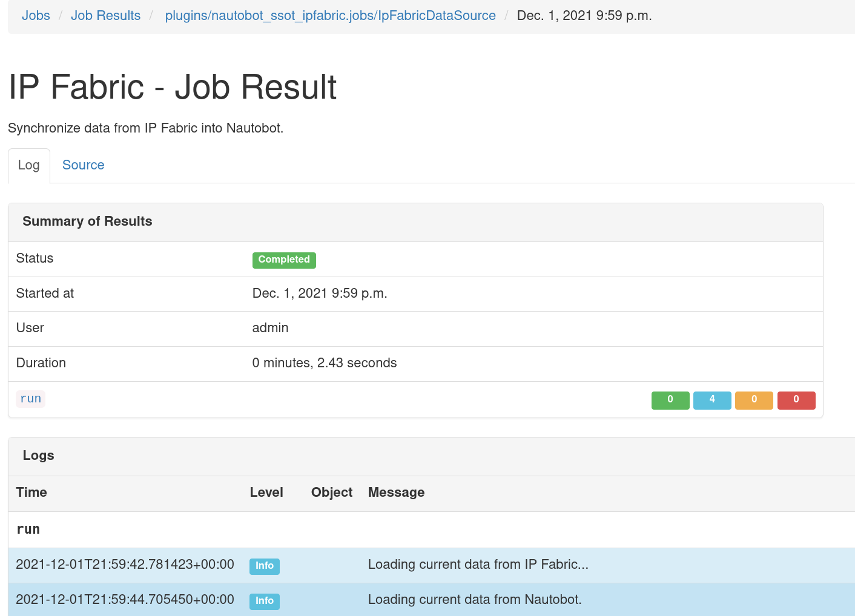Viewport: 855px width, 616px height.
Task: Click the Info badge for IP Fabric loading row
Action: click(x=265, y=566)
